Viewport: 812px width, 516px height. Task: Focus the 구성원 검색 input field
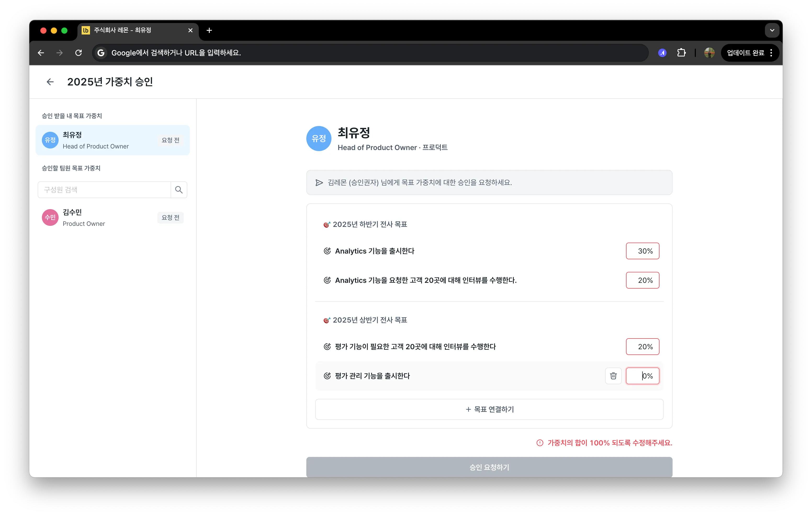(104, 190)
